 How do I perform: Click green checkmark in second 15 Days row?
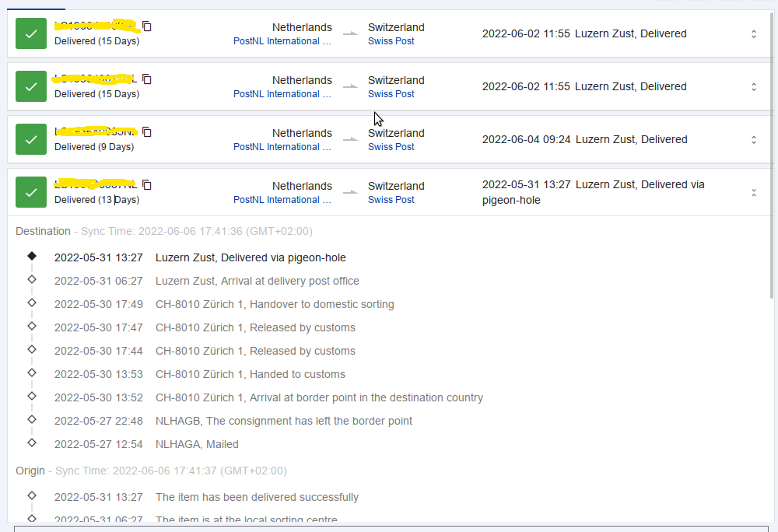coord(31,86)
